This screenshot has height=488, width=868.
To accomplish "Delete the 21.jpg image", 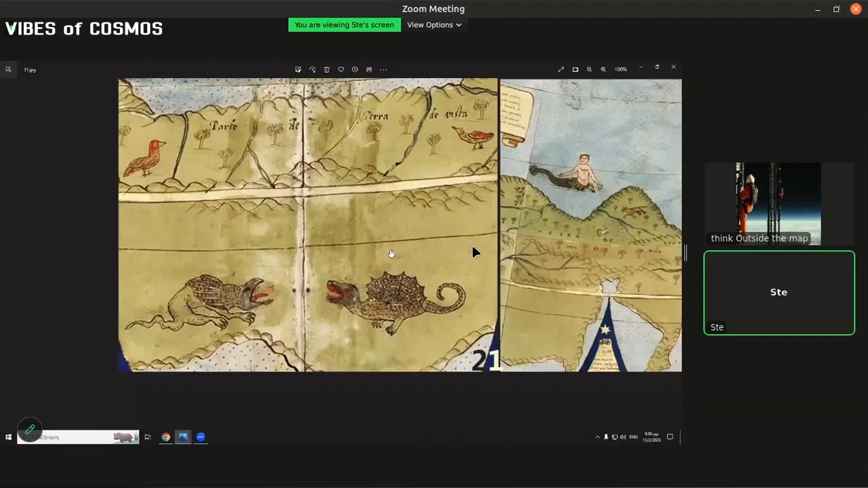I will [x=326, y=68].
